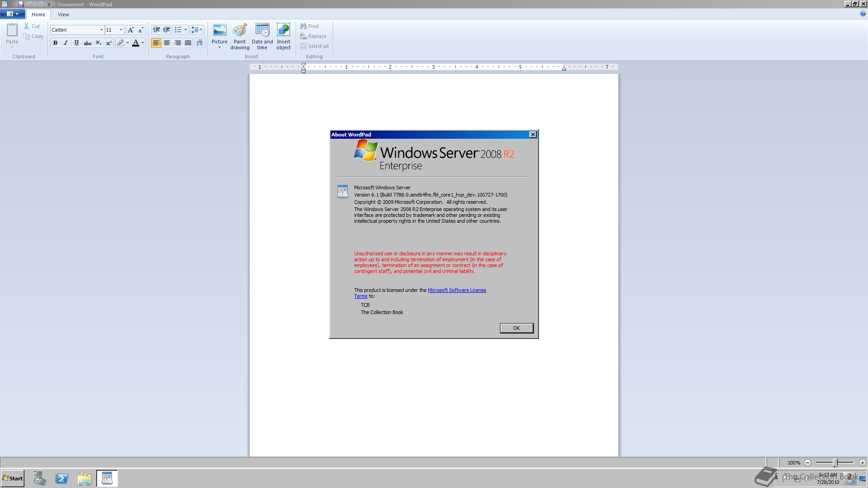Click the first-line indent marker on ruler

click(x=304, y=65)
